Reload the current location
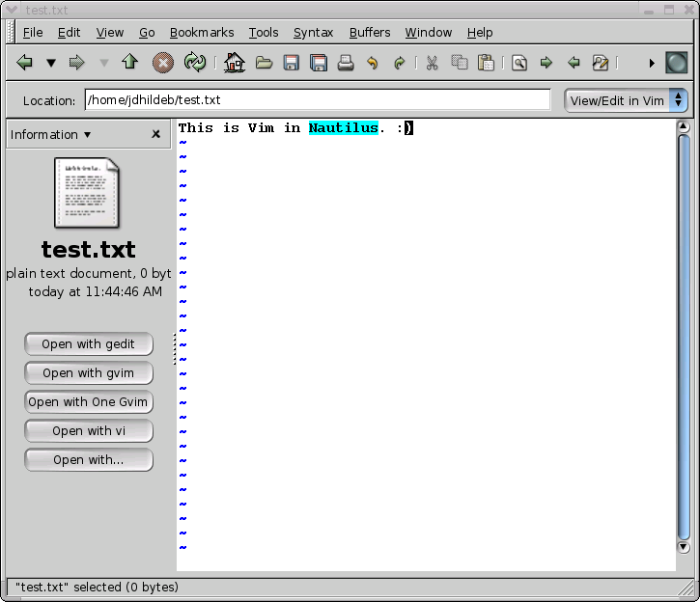Screen dimensions: 700x602 (195, 62)
